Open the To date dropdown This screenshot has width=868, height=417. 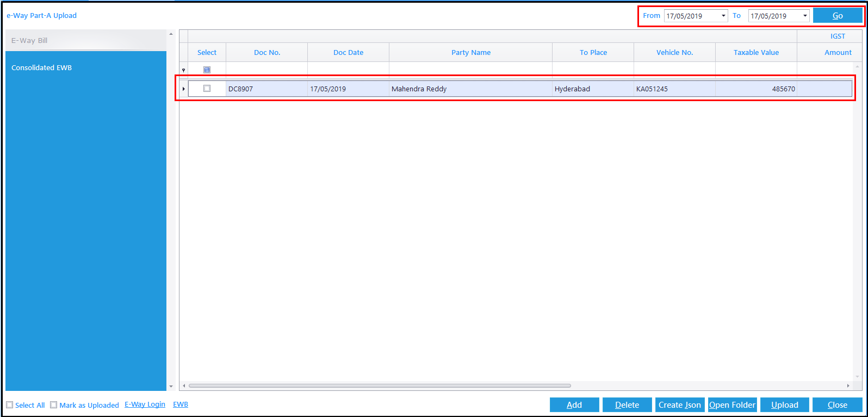point(805,16)
